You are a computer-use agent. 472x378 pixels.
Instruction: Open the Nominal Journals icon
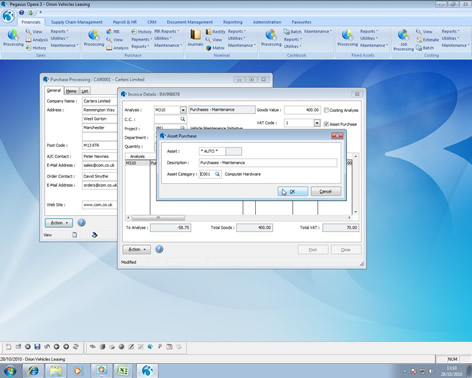[x=195, y=38]
